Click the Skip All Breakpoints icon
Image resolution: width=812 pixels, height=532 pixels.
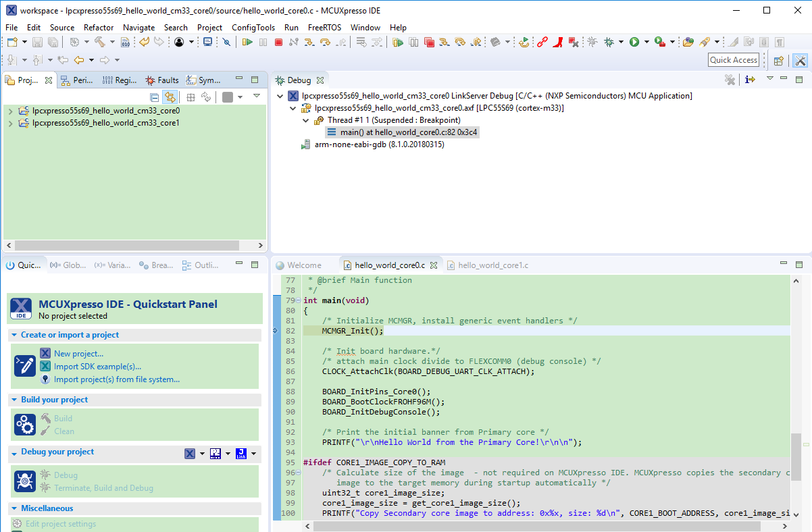(x=226, y=42)
